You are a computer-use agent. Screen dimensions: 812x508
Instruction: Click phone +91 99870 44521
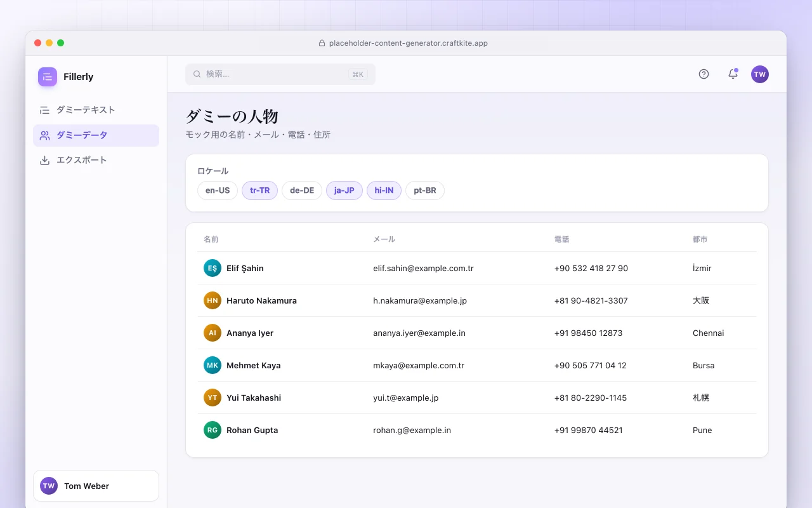[589, 430]
